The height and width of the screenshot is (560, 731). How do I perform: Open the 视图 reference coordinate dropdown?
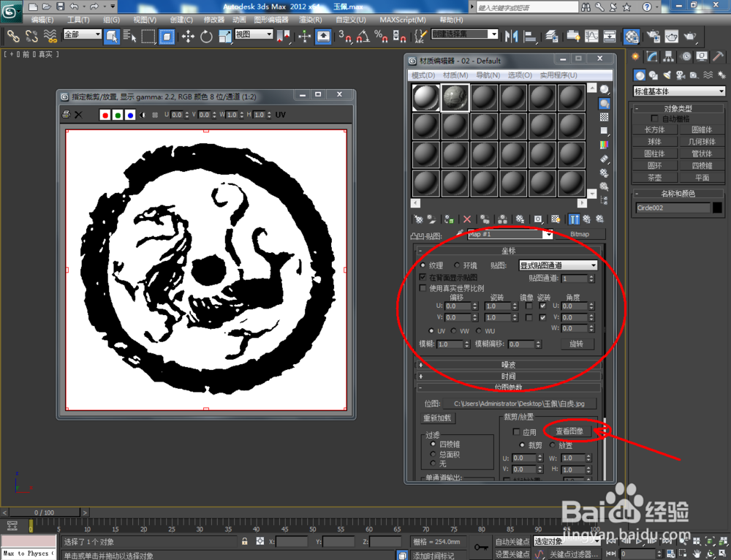point(254,34)
